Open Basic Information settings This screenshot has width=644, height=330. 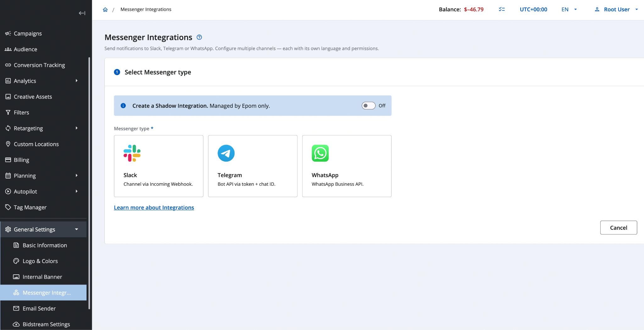[x=43, y=245]
